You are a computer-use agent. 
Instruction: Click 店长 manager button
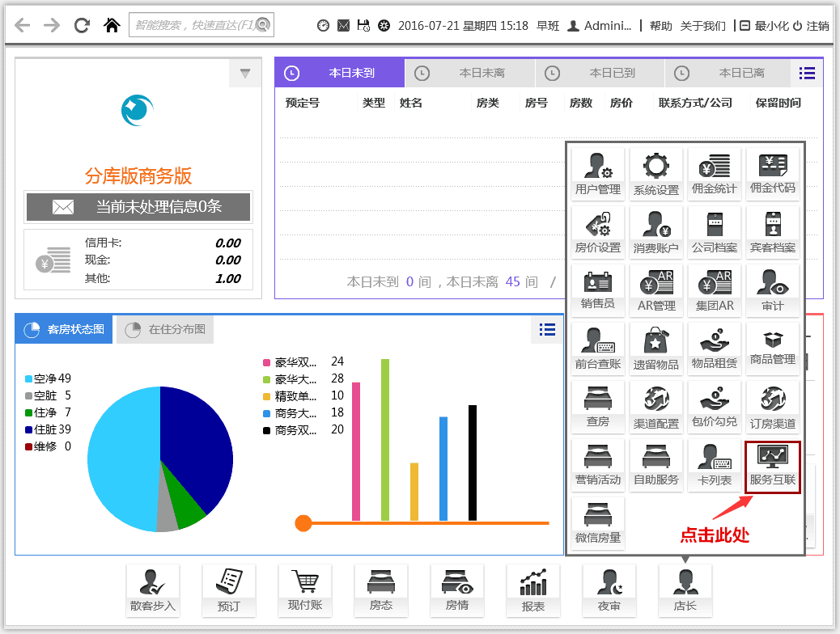pyautogui.click(x=685, y=590)
